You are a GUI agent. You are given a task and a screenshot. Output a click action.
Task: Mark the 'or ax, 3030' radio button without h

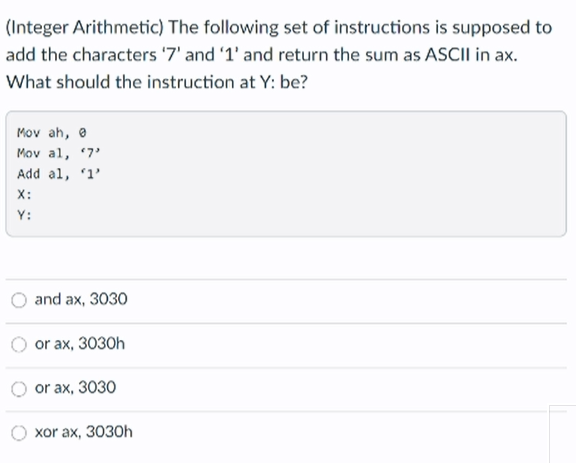[x=19, y=389]
